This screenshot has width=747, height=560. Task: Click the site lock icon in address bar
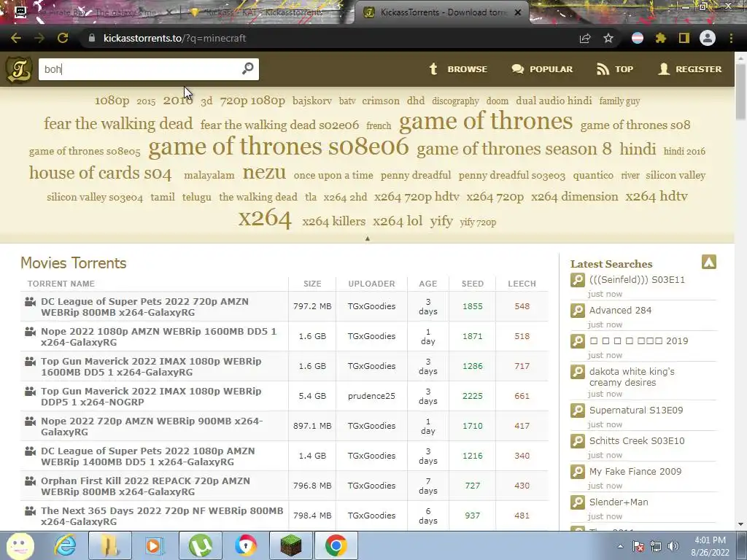[92, 38]
